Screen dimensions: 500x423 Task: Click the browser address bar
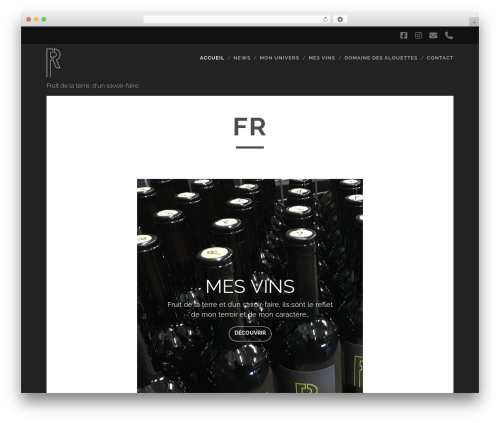237,19
